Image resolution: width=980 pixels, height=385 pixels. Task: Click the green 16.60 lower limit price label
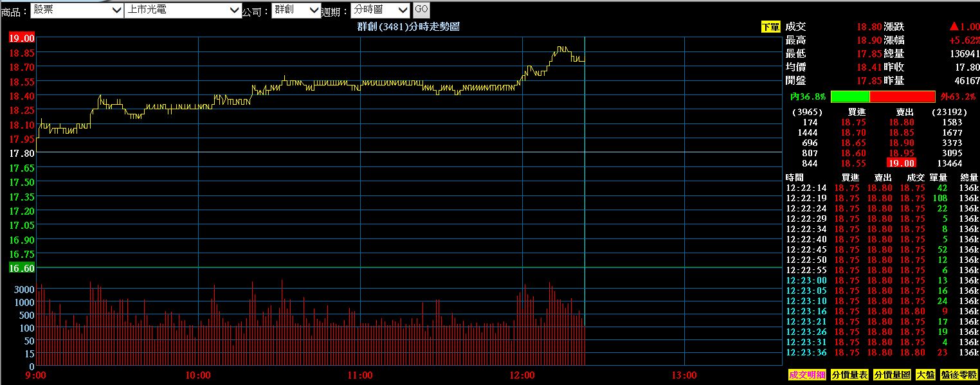coord(22,268)
